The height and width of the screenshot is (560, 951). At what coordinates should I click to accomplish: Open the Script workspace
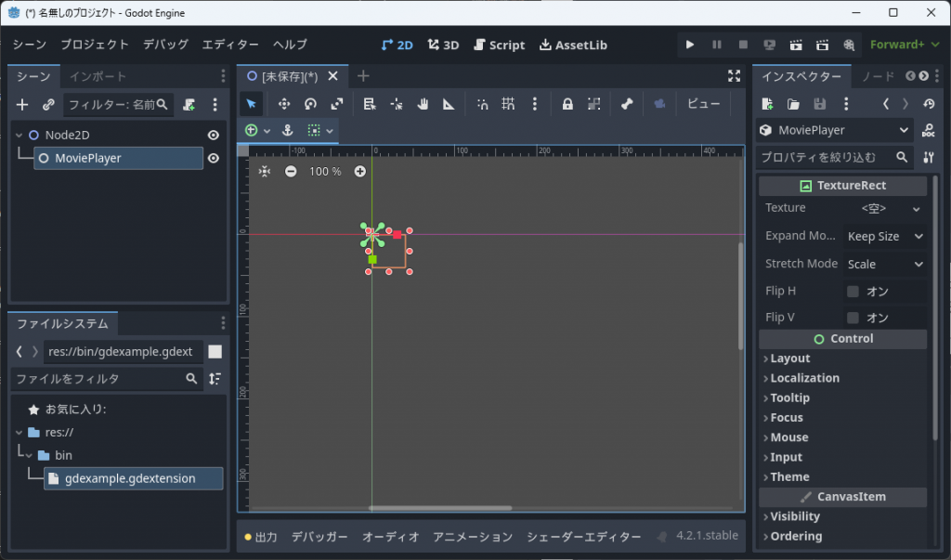(x=499, y=45)
